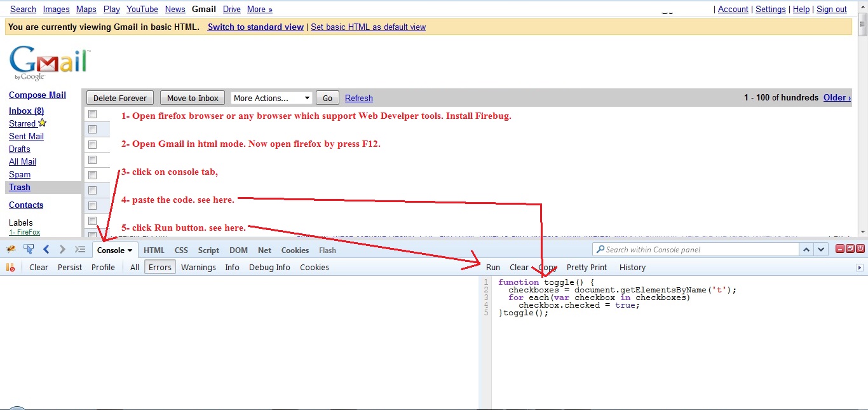Open Firebug in a new window
The image size is (868, 410).
click(850, 249)
